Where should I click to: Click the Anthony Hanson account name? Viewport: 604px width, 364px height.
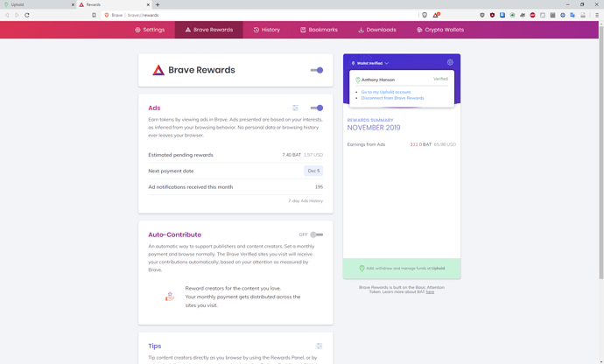[x=378, y=80]
